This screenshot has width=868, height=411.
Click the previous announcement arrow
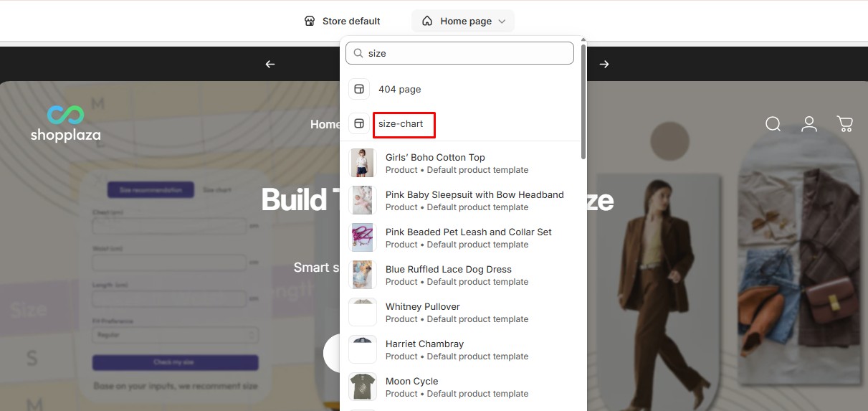coord(270,65)
